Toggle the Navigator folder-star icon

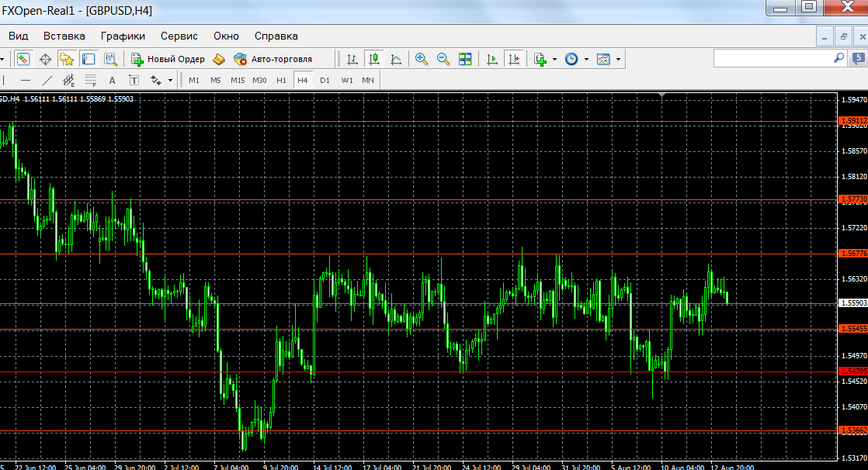click(x=67, y=59)
